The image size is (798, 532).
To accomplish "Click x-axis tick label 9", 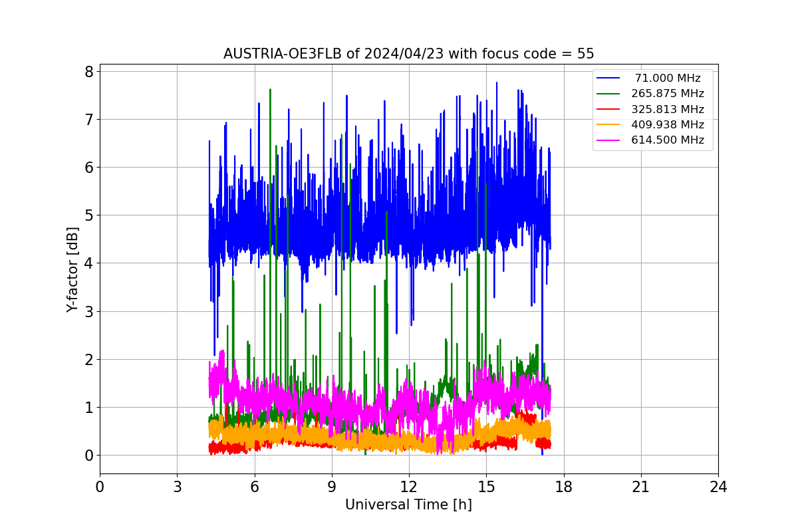I will [x=331, y=487].
